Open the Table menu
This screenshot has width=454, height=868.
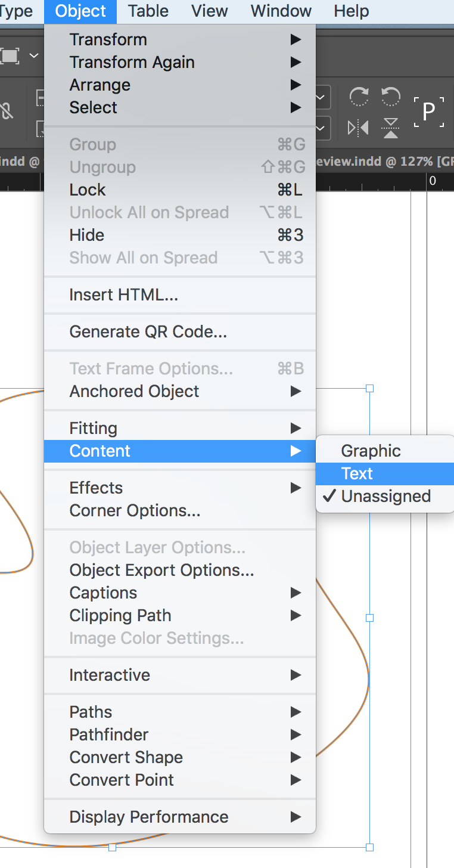click(x=148, y=11)
